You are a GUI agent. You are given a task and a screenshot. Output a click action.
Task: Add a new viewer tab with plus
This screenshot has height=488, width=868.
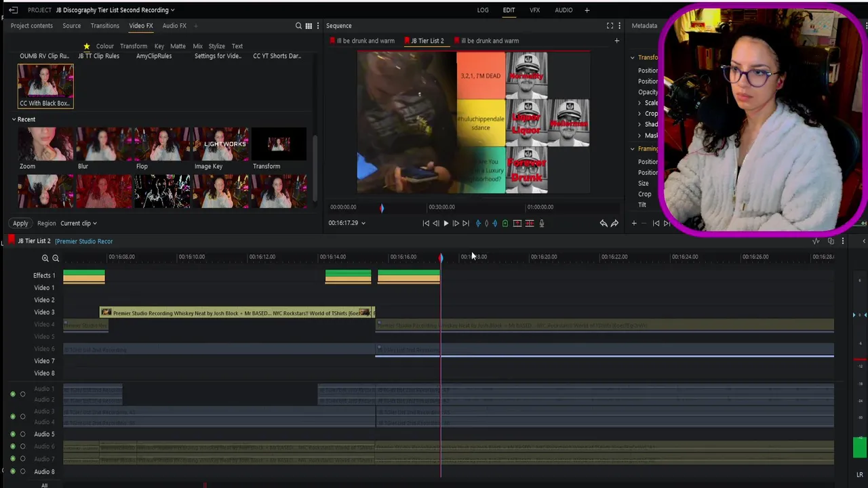616,41
